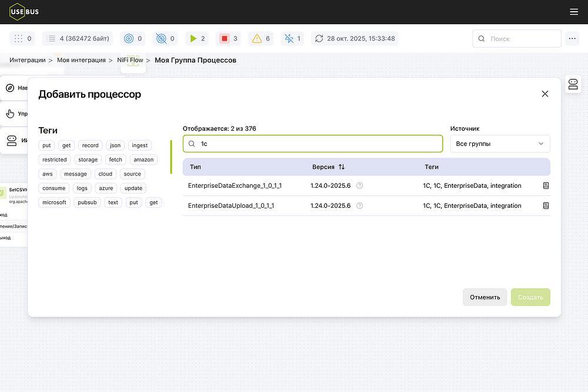Click the processor search field containing '1c'
The height and width of the screenshot is (392, 588).
[x=318, y=144]
